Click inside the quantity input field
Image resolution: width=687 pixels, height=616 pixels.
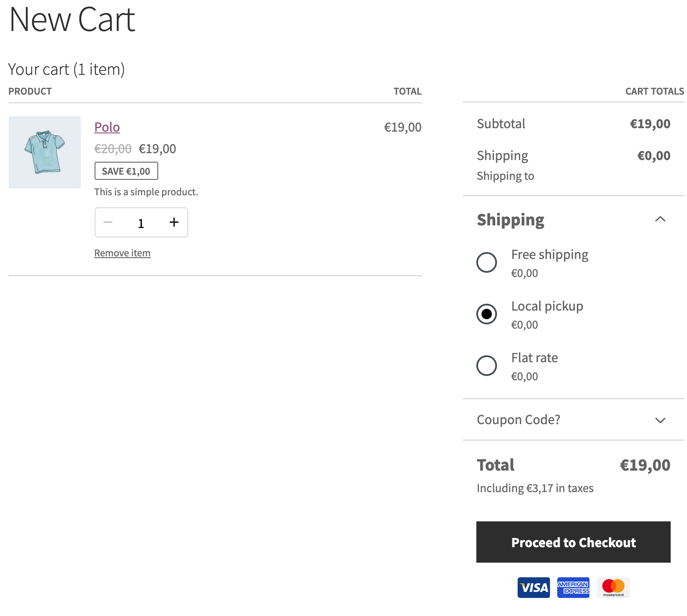[x=141, y=222]
